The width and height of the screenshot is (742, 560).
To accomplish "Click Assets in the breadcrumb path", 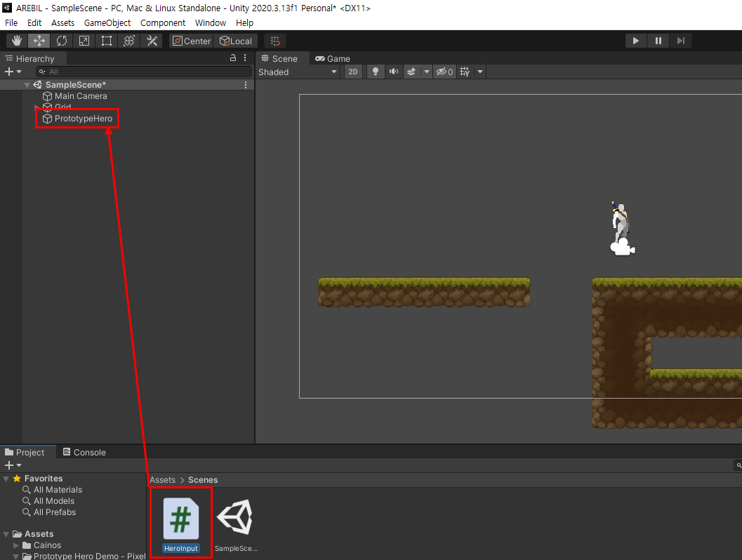I will [x=162, y=479].
